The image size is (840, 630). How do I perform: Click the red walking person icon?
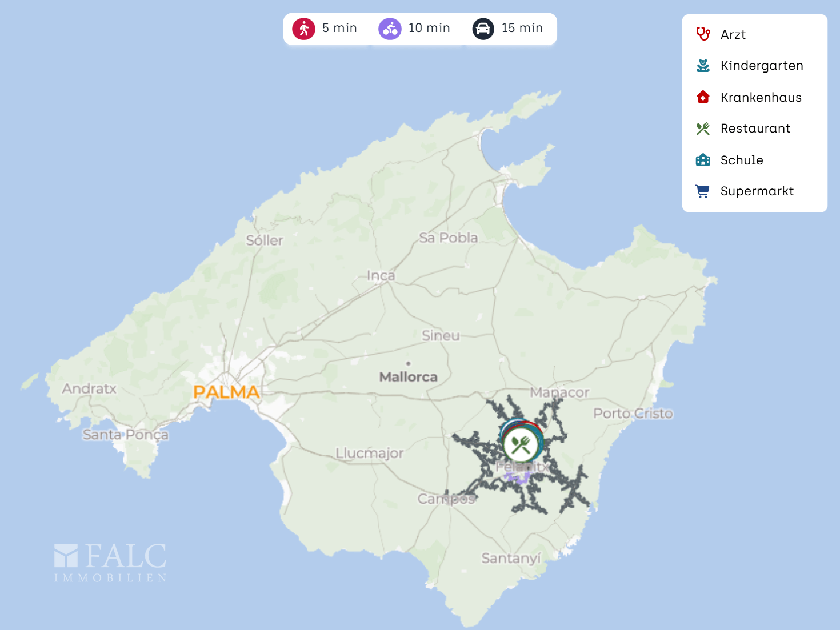303,29
